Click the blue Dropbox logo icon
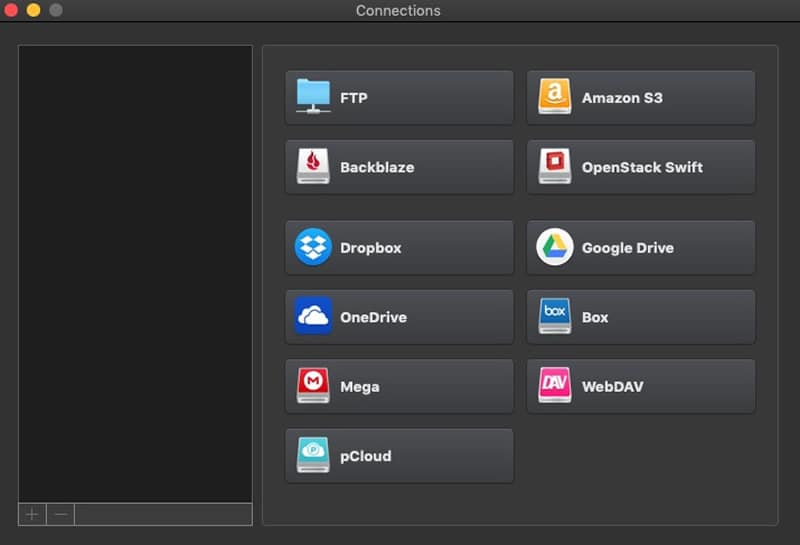The height and width of the screenshot is (545, 800). tap(313, 247)
